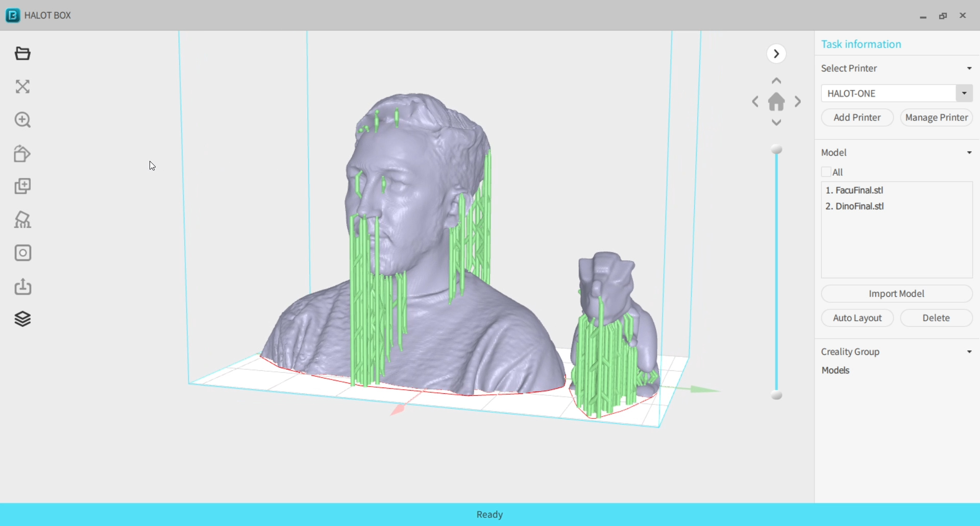Reset view with the home icon
Image resolution: width=980 pixels, height=526 pixels.
pyautogui.click(x=776, y=101)
